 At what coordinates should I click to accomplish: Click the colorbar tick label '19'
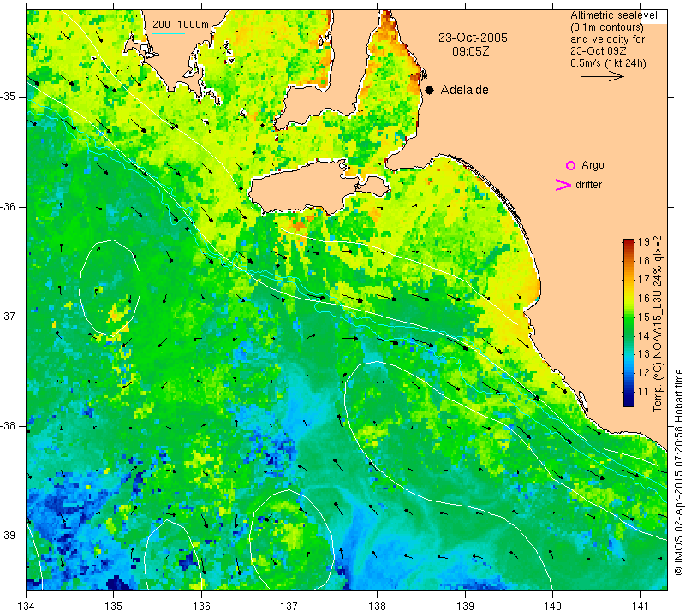(644, 242)
